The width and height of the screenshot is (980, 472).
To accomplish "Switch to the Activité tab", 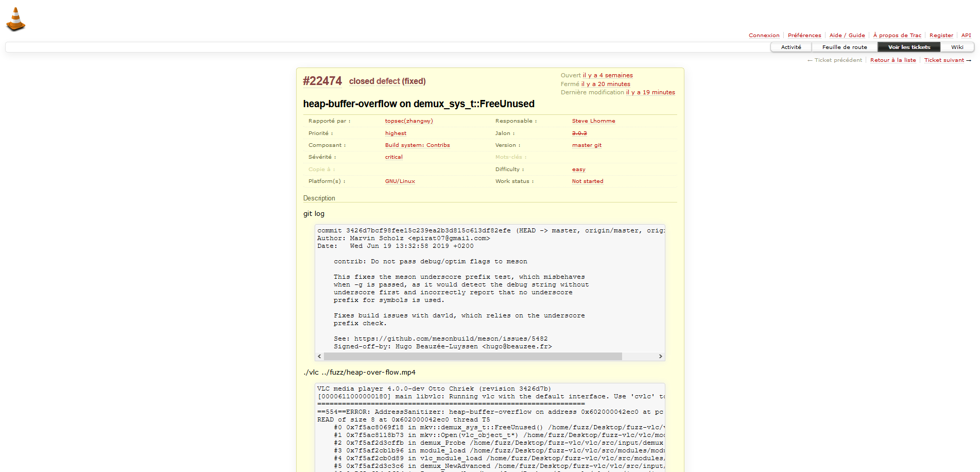I will click(791, 47).
